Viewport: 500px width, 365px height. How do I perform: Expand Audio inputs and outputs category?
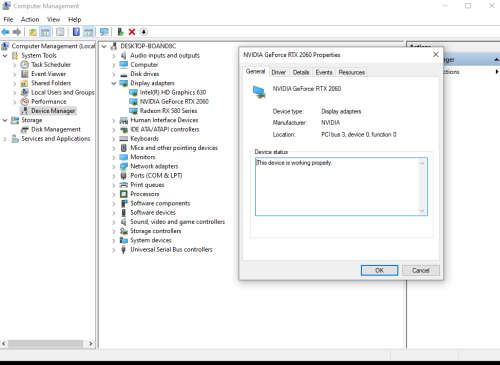pos(114,56)
